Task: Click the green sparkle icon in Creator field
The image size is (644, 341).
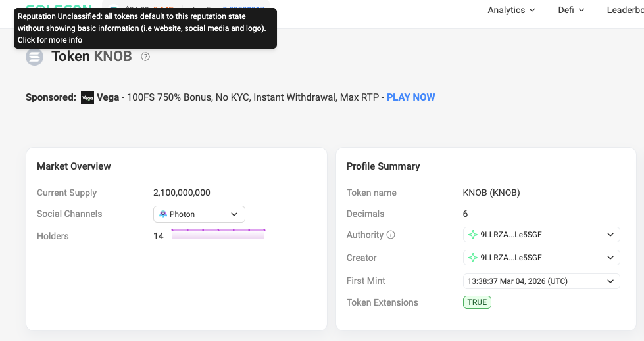Action: pyautogui.click(x=472, y=258)
